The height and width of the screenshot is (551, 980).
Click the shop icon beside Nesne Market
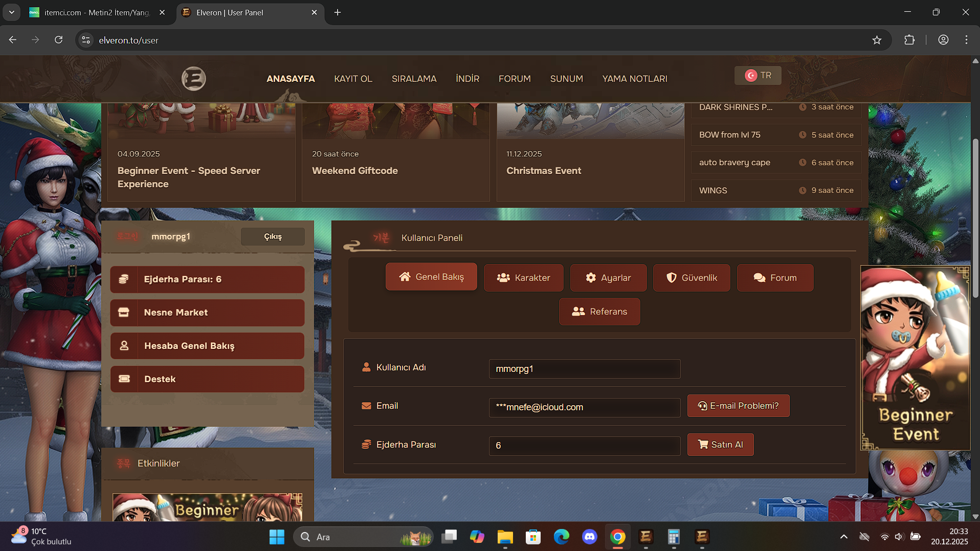pos(124,313)
